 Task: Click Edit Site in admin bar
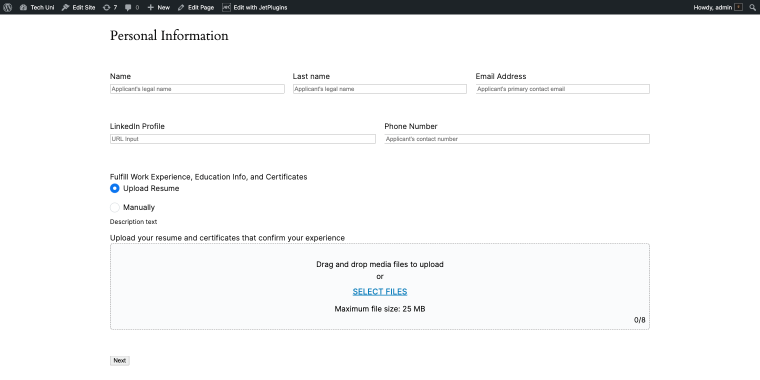(x=79, y=7)
